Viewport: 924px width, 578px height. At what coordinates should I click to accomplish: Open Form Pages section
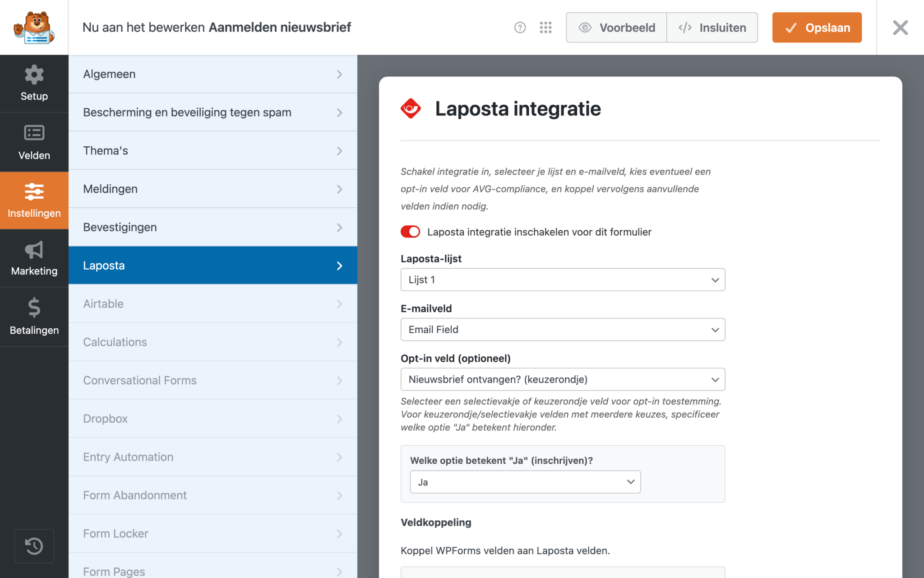(x=213, y=566)
